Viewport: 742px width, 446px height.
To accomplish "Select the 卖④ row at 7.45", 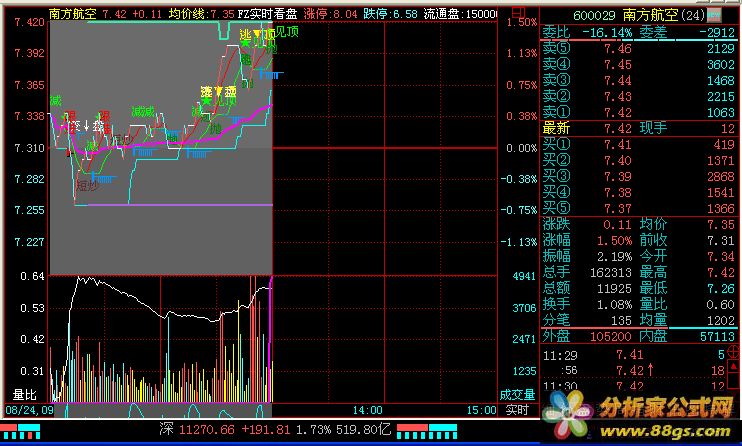I will pyautogui.click(x=638, y=64).
